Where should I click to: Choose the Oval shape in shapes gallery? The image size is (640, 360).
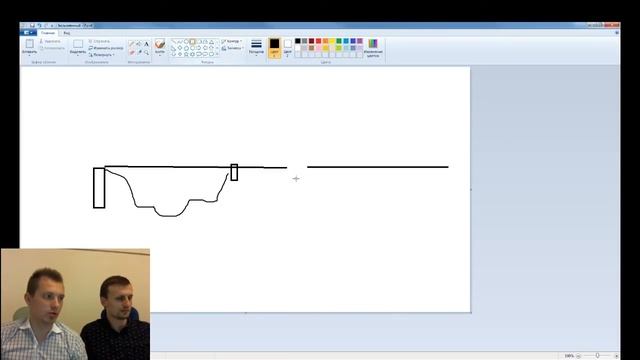(186, 42)
